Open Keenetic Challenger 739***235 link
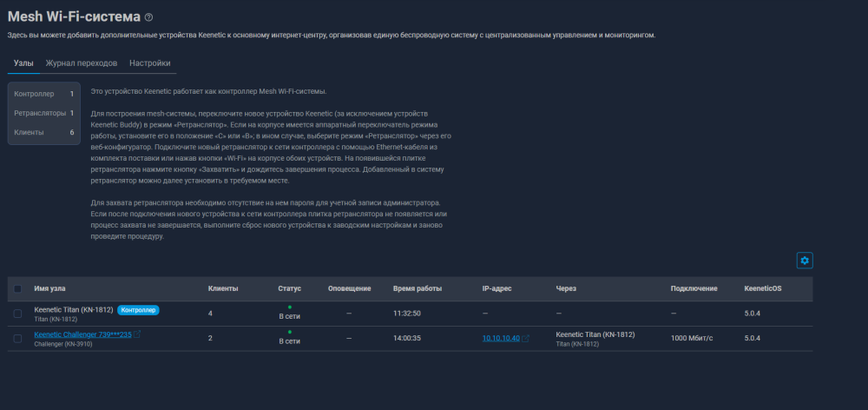Image resolution: width=868 pixels, height=410 pixels. [82, 334]
